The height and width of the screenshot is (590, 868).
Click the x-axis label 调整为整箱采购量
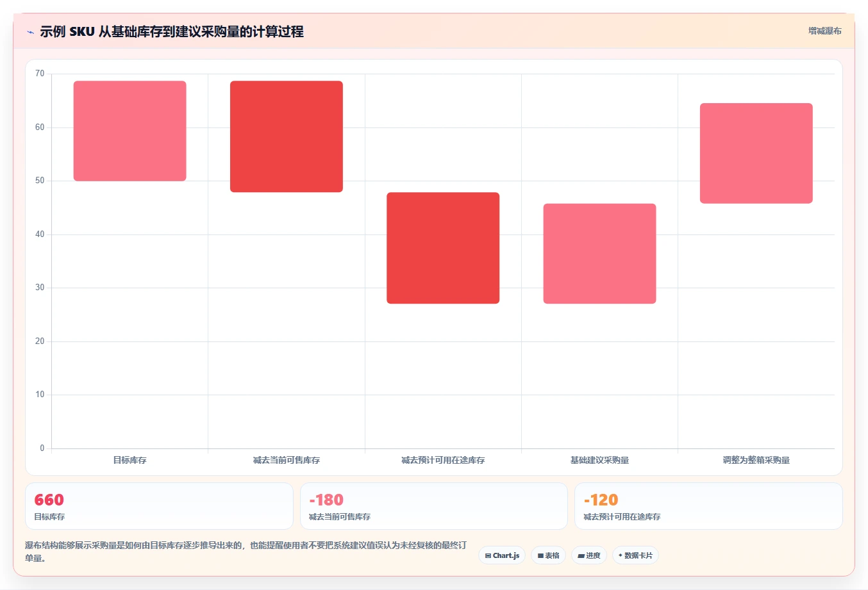pos(756,460)
